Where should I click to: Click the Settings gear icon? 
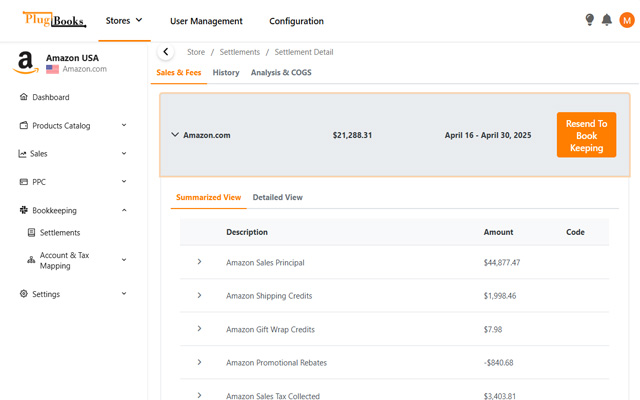pyautogui.click(x=24, y=293)
